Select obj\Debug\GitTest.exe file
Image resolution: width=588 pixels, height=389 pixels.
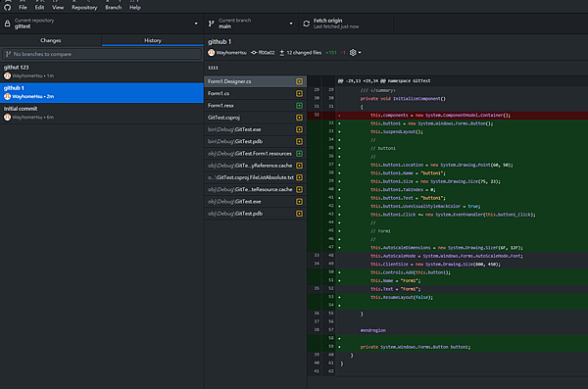point(256,202)
